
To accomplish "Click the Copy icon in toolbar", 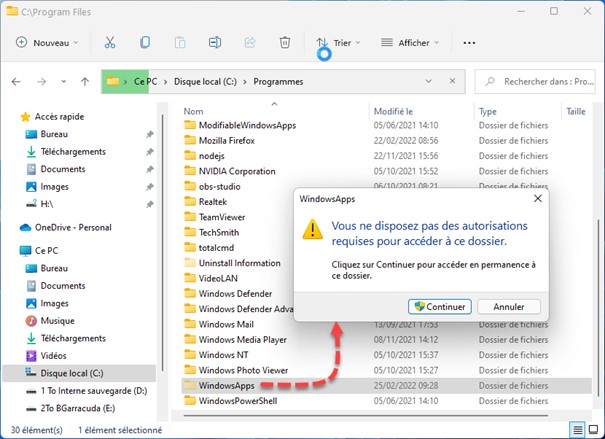I will 145,43.
